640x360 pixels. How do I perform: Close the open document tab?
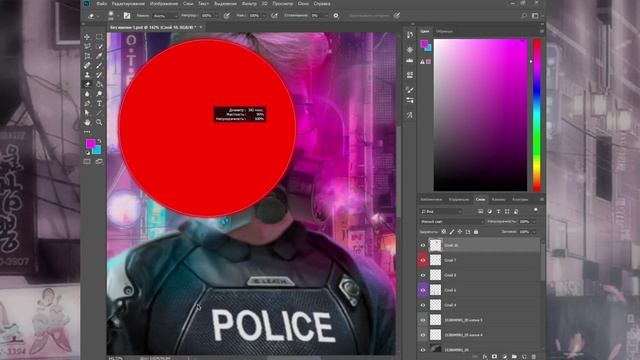click(201, 27)
